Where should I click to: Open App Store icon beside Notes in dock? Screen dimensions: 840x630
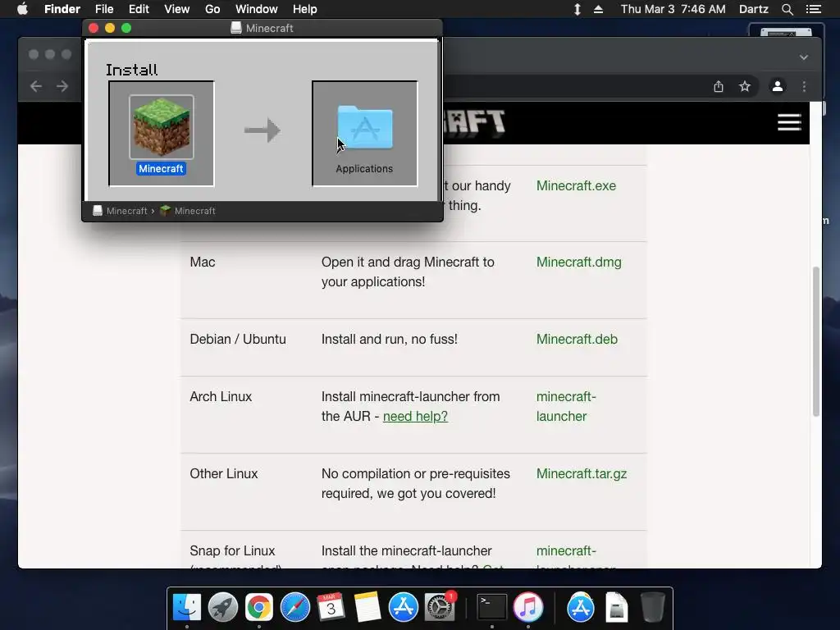coord(404,607)
